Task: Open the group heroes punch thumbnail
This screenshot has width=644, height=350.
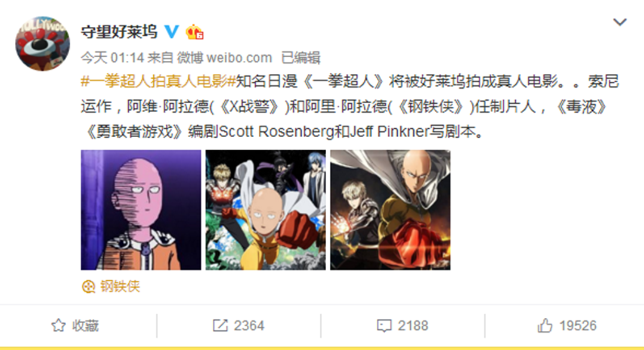Action: pyautogui.click(x=266, y=210)
